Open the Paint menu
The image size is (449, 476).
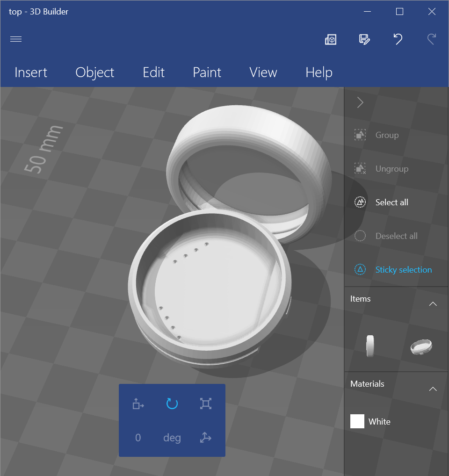pos(207,72)
